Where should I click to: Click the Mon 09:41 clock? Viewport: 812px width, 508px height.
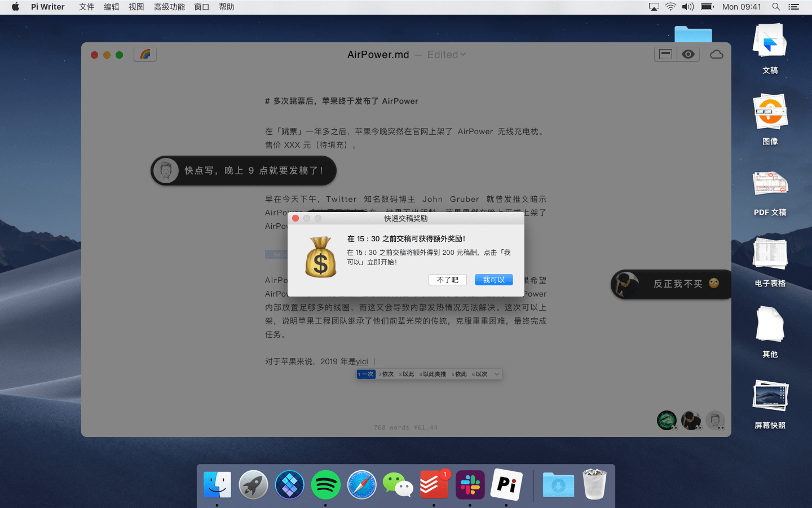[x=742, y=7]
